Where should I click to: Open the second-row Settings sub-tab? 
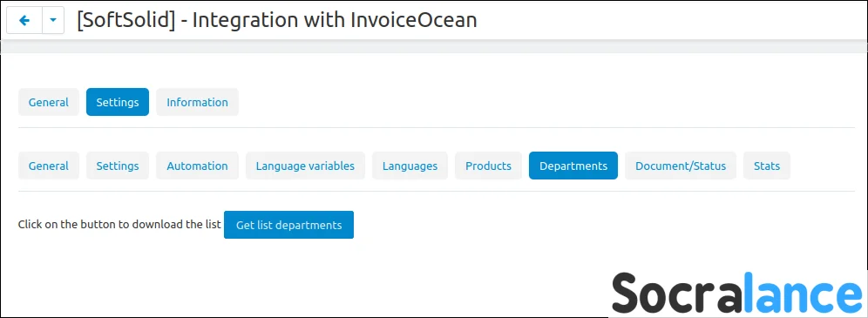click(118, 166)
